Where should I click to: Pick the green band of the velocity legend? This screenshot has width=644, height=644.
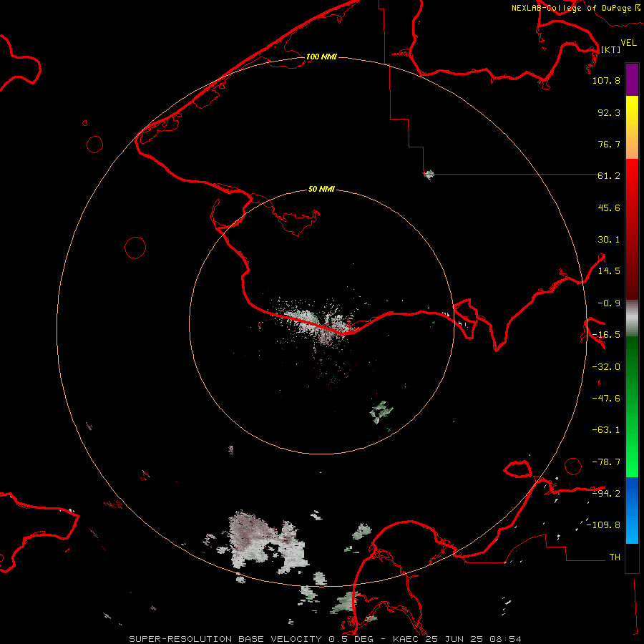pyautogui.click(x=632, y=406)
